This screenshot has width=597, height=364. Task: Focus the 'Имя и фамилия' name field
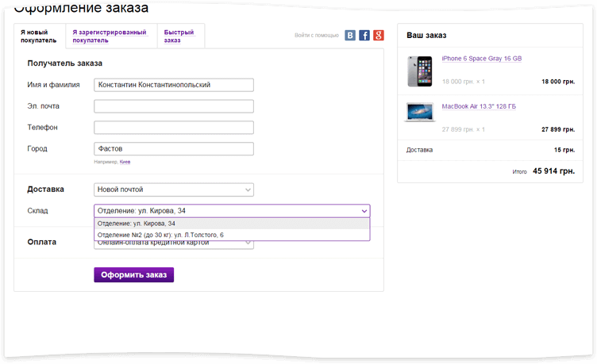point(173,85)
